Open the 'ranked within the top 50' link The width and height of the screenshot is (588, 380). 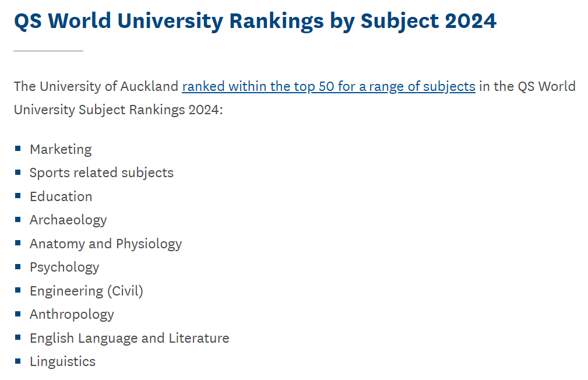(x=329, y=86)
